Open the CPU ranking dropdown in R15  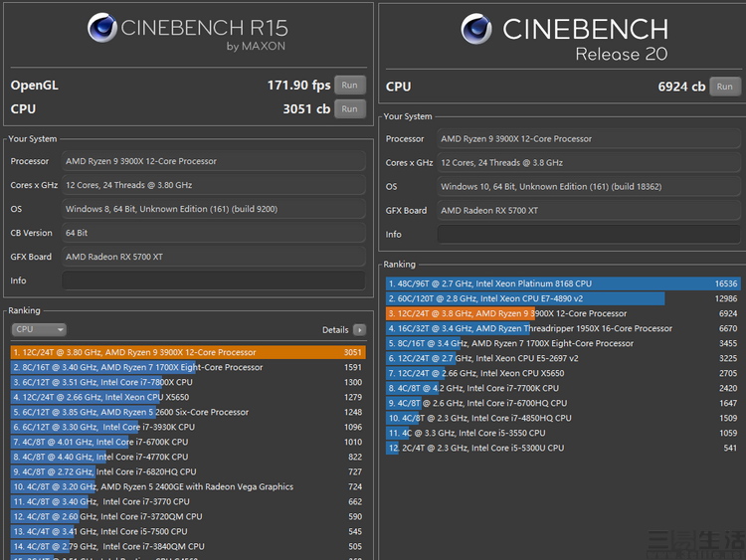tap(39, 329)
